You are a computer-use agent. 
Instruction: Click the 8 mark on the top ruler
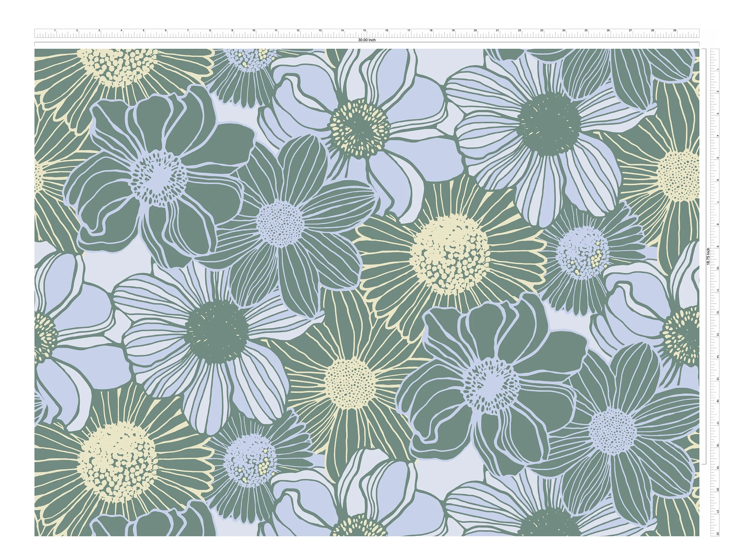tap(210, 31)
